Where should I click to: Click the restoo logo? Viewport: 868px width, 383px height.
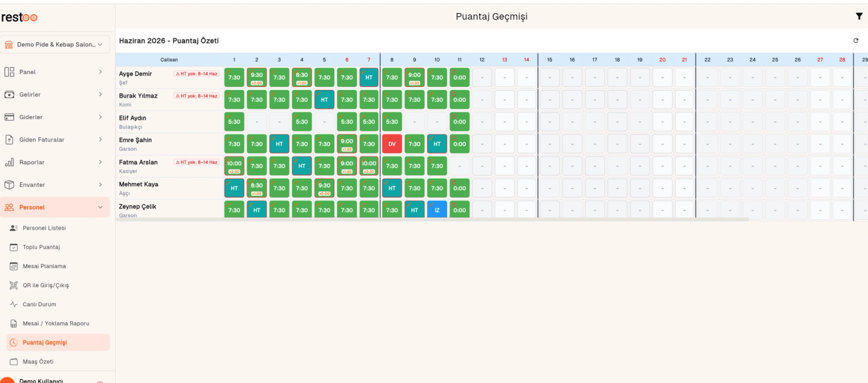[19, 17]
